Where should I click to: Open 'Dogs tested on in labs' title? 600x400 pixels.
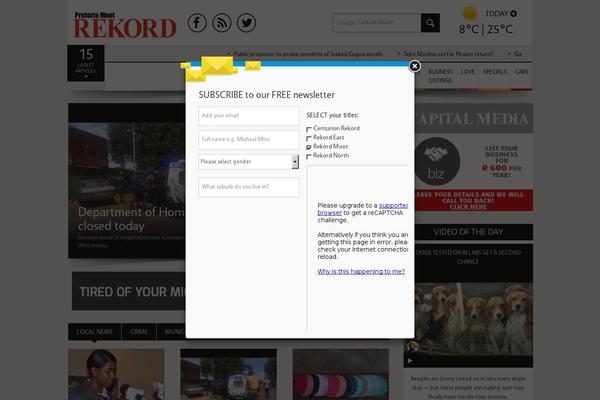coord(468,257)
